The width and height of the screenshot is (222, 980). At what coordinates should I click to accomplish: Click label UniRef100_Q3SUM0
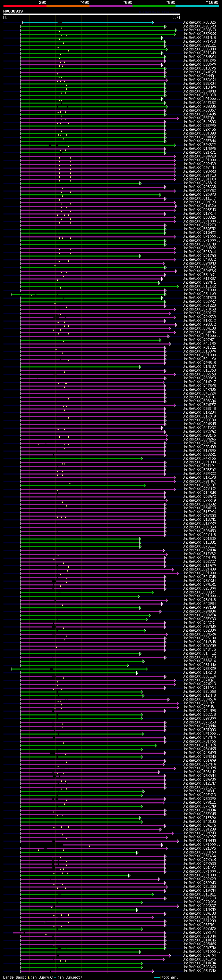[x=199, y=49]
